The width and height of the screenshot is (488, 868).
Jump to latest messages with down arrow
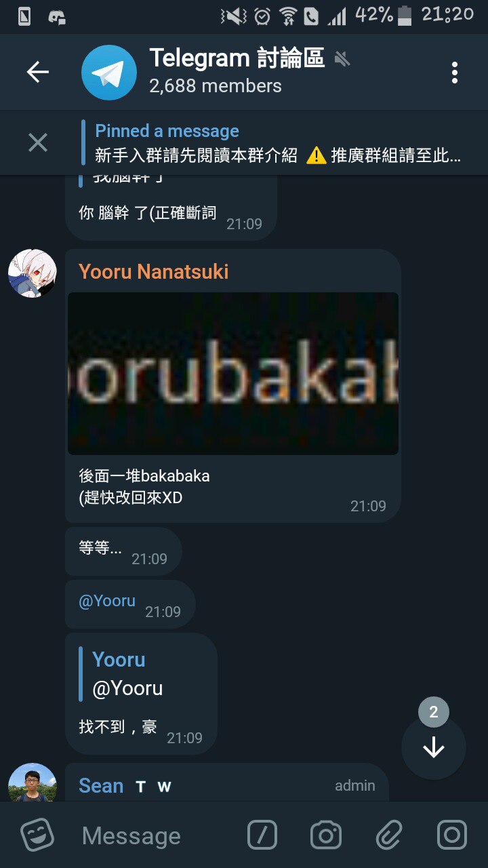[x=434, y=747]
